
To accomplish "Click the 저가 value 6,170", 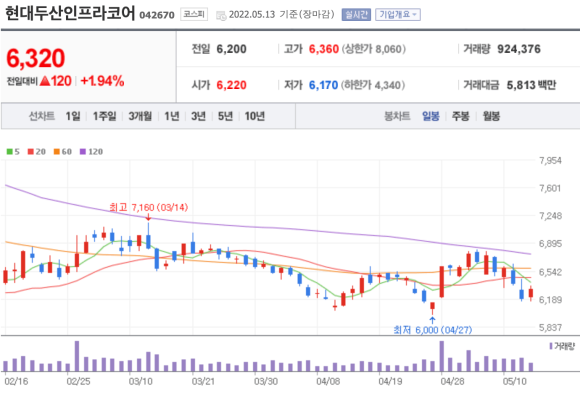I will [x=323, y=85].
